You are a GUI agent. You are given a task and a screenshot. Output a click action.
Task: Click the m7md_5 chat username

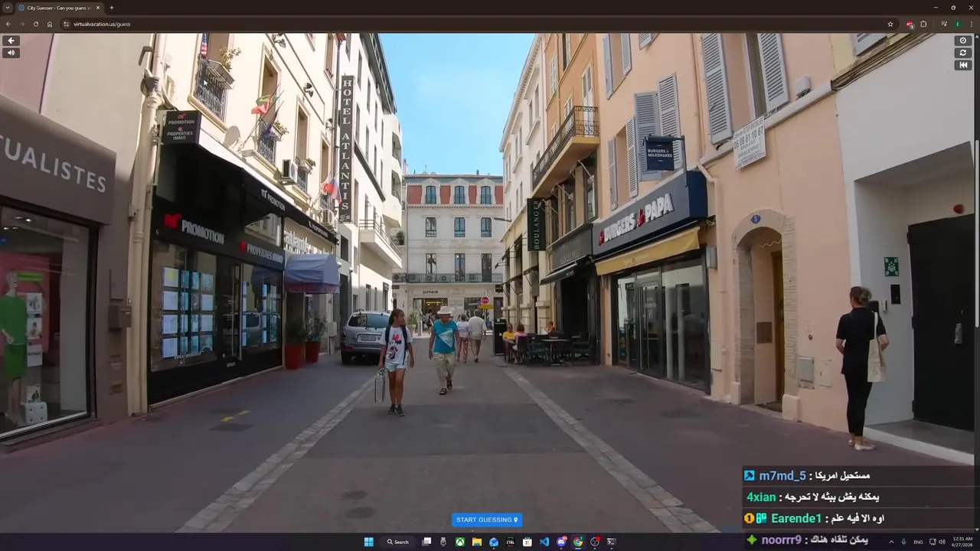click(x=782, y=476)
